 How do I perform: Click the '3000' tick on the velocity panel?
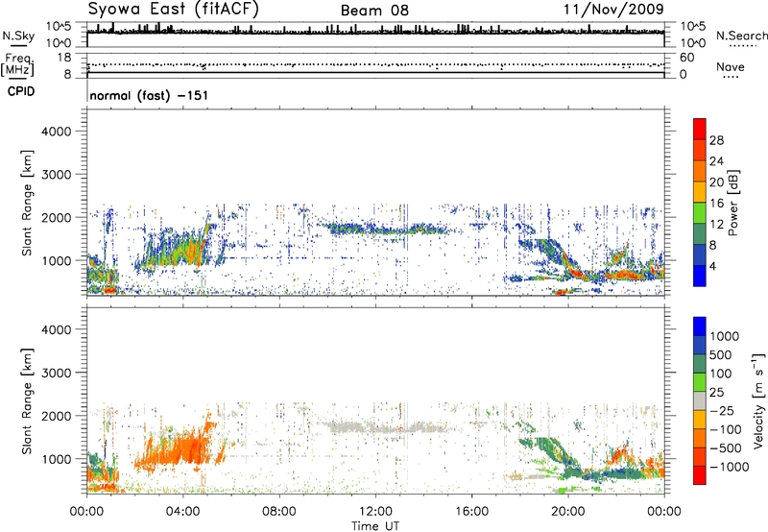point(56,373)
